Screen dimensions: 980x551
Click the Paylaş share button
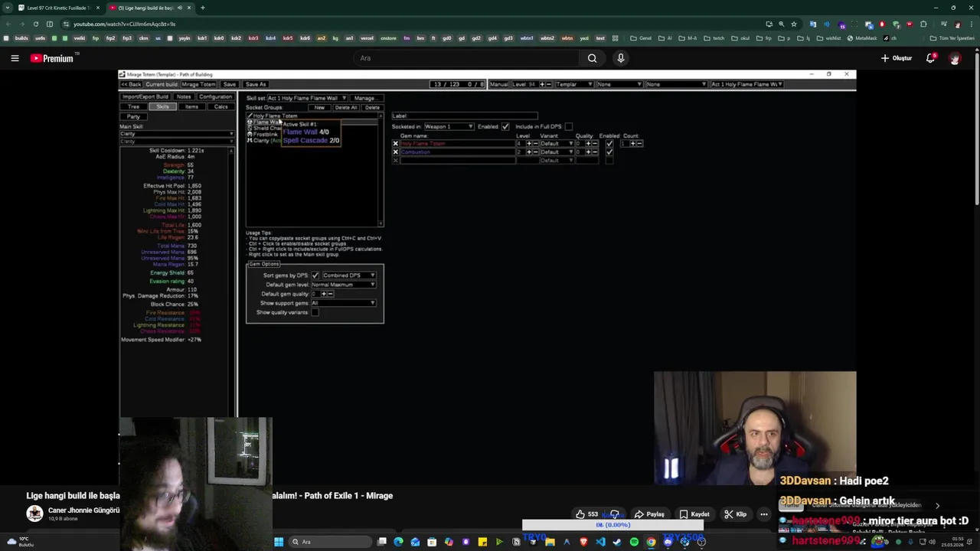click(x=649, y=514)
